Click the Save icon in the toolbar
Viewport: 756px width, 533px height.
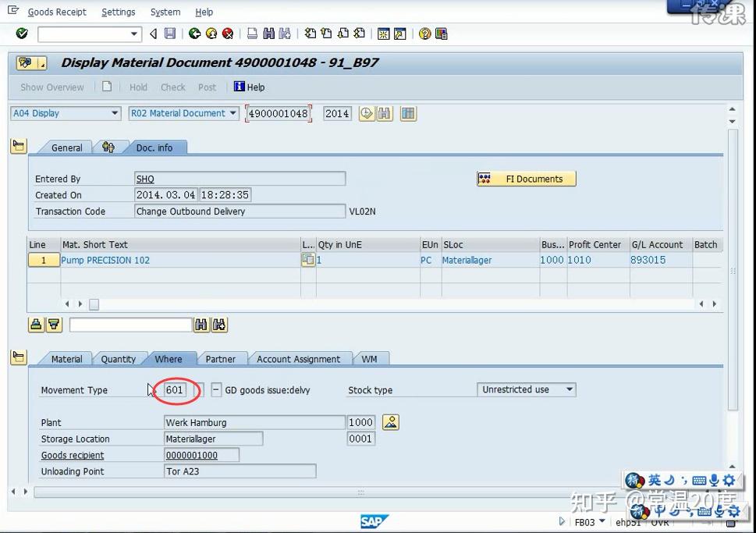170,34
